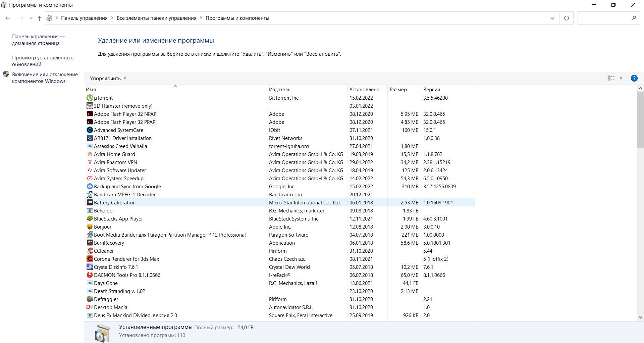Sort list by the Издатель column header
This screenshot has height=343, width=644.
click(x=307, y=90)
